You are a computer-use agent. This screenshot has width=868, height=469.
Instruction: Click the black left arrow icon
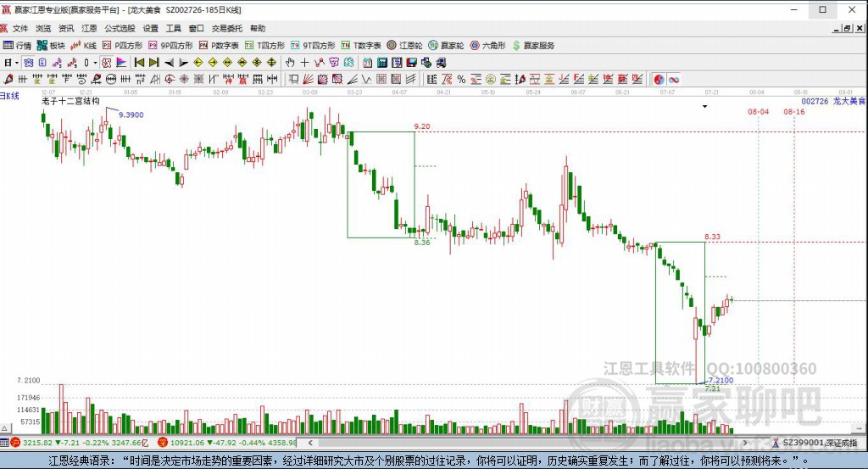coord(169,63)
